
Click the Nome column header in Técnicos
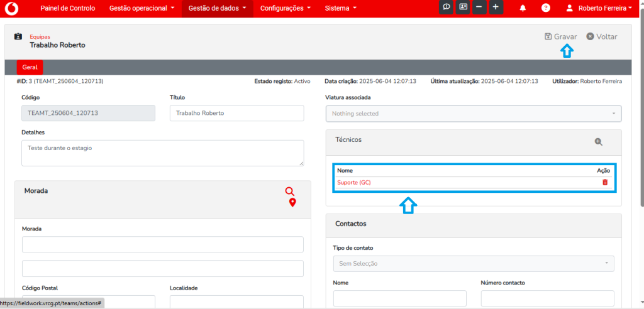(345, 170)
